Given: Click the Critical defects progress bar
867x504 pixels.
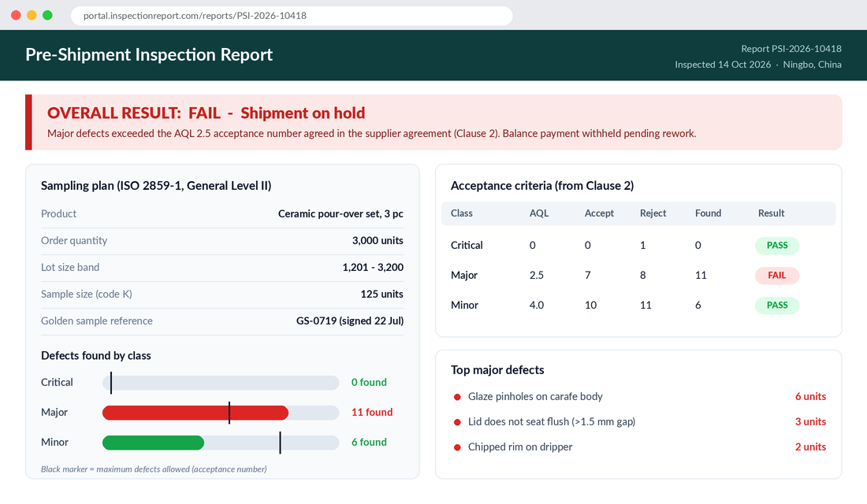Looking at the screenshot, I should [x=221, y=383].
